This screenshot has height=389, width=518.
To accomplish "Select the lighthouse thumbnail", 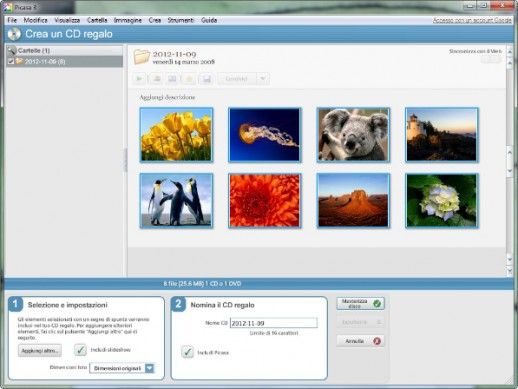I will pos(442,135).
